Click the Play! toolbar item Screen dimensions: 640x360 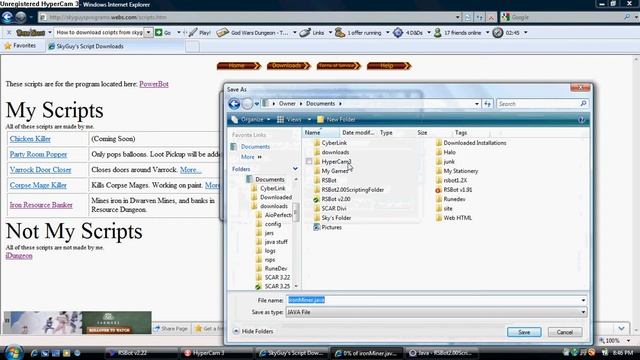200,33
